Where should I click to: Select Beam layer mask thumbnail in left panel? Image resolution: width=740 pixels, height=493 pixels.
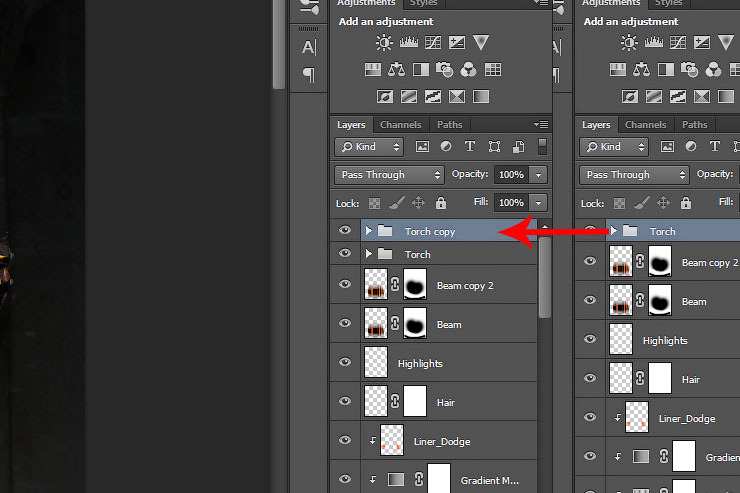click(413, 324)
